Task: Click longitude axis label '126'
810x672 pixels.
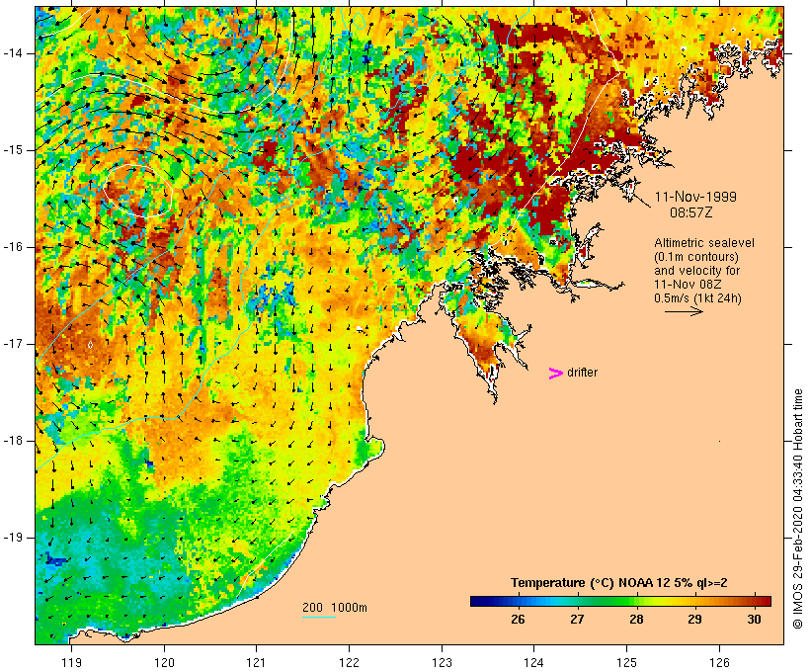Action: [719, 662]
